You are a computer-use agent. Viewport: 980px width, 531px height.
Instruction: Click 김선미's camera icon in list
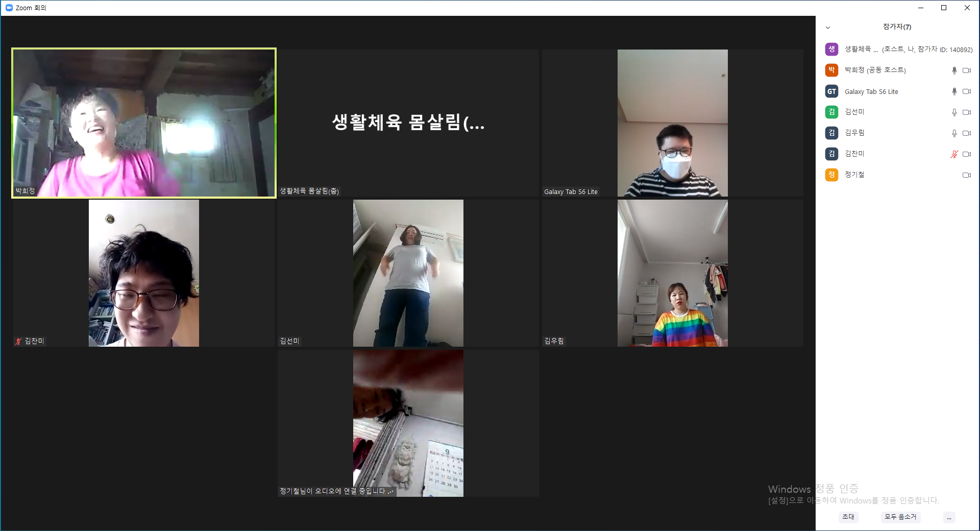(x=967, y=112)
